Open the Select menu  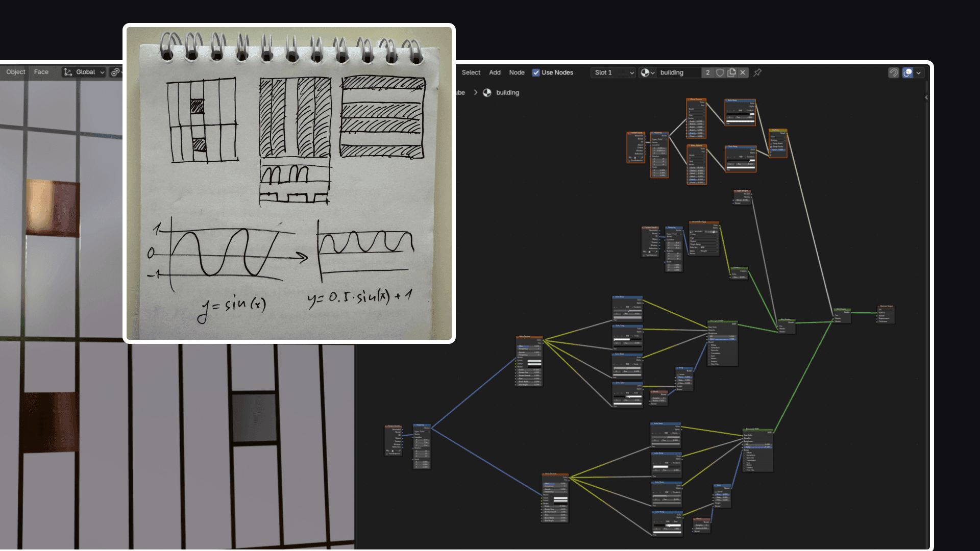pyautogui.click(x=471, y=72)
